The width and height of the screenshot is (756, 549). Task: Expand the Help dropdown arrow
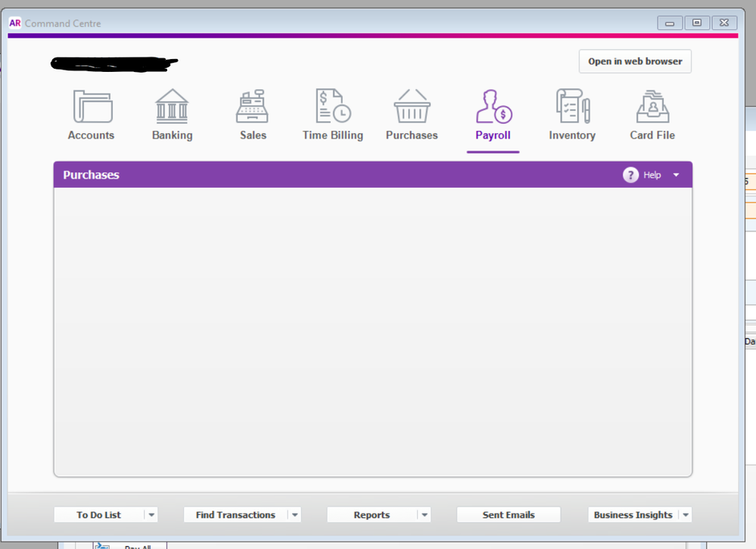click(677, 175)
